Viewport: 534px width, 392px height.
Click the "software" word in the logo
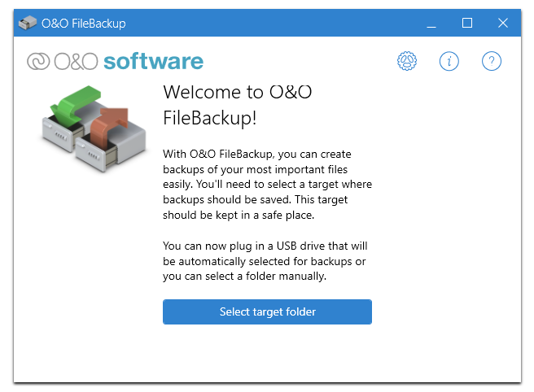click(x=154, y=61)
